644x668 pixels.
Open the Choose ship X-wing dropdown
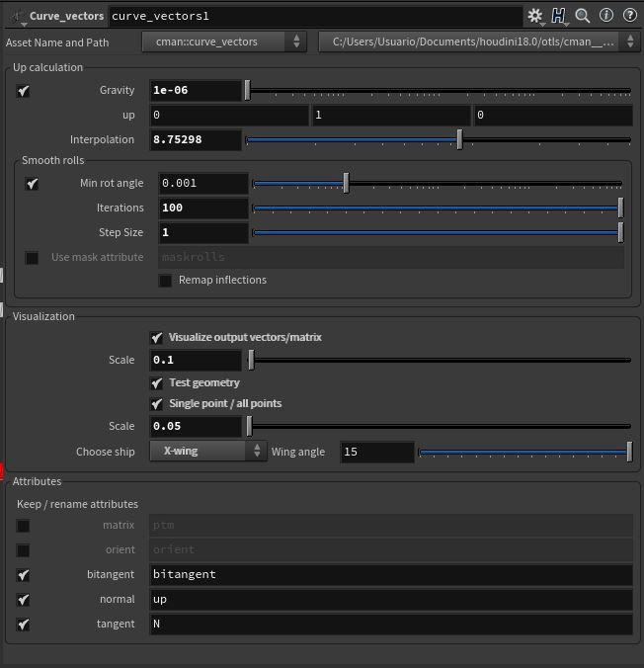click(x=207, y=452)
